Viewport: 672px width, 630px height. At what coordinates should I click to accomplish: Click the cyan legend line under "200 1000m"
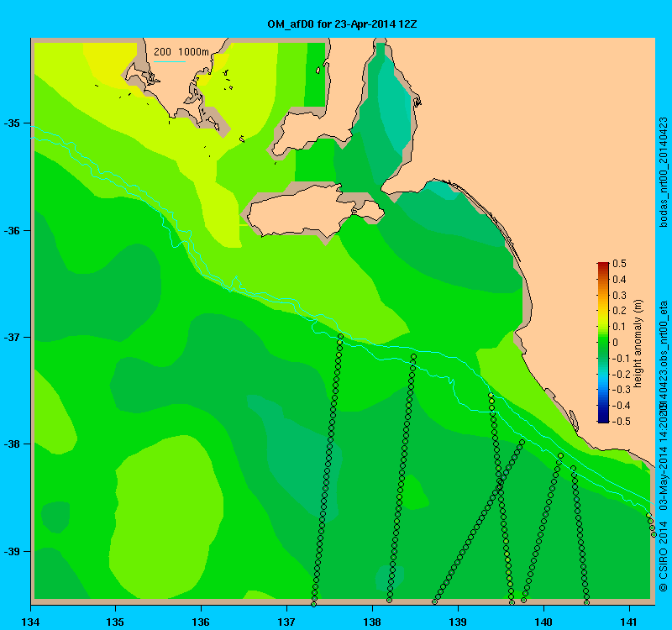170,61
